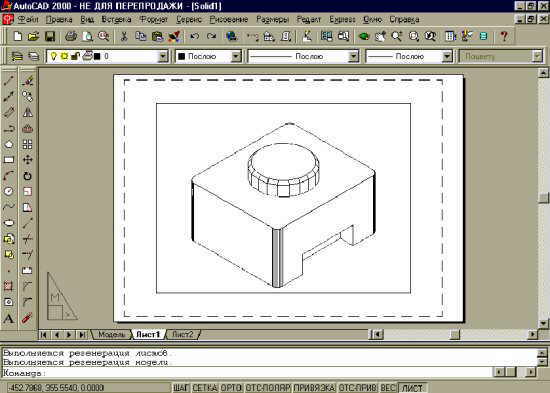
Task: Select the Zoom Realtime magnifier tool
Action: pyautogui.click(x=397, y=36)
